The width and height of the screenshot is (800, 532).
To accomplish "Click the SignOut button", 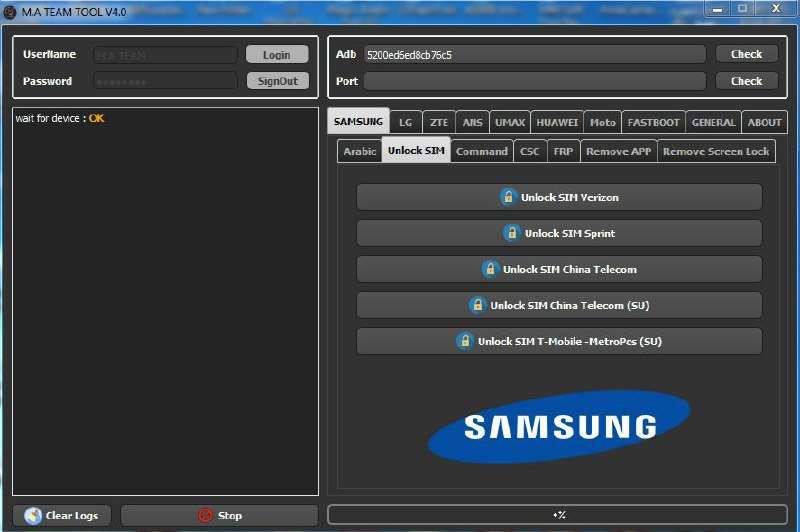I will [x=278, y=81].
